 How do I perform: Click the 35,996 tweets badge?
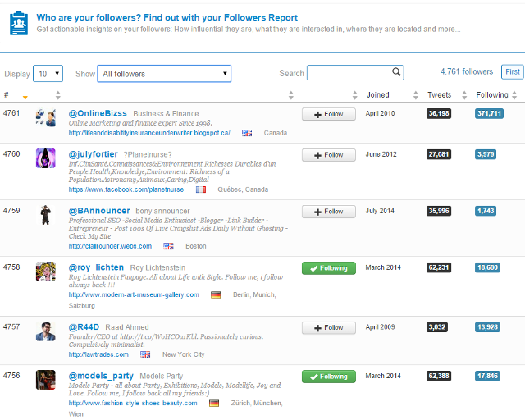coord(439,211)
